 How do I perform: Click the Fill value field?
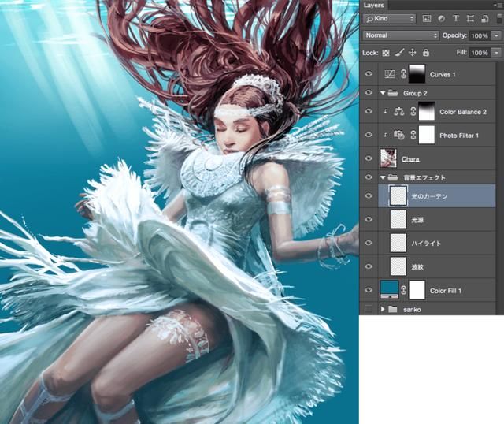pos(480,53)
